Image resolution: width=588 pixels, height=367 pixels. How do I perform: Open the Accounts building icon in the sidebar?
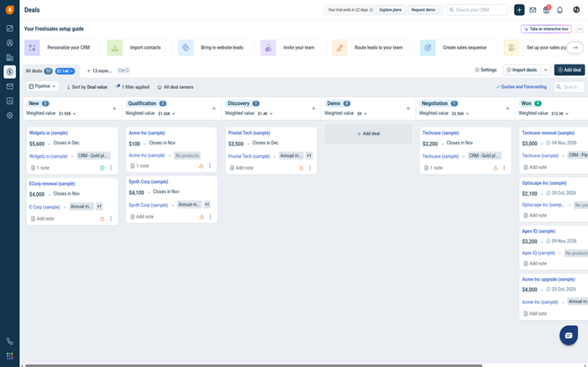(x=10, y=57)
